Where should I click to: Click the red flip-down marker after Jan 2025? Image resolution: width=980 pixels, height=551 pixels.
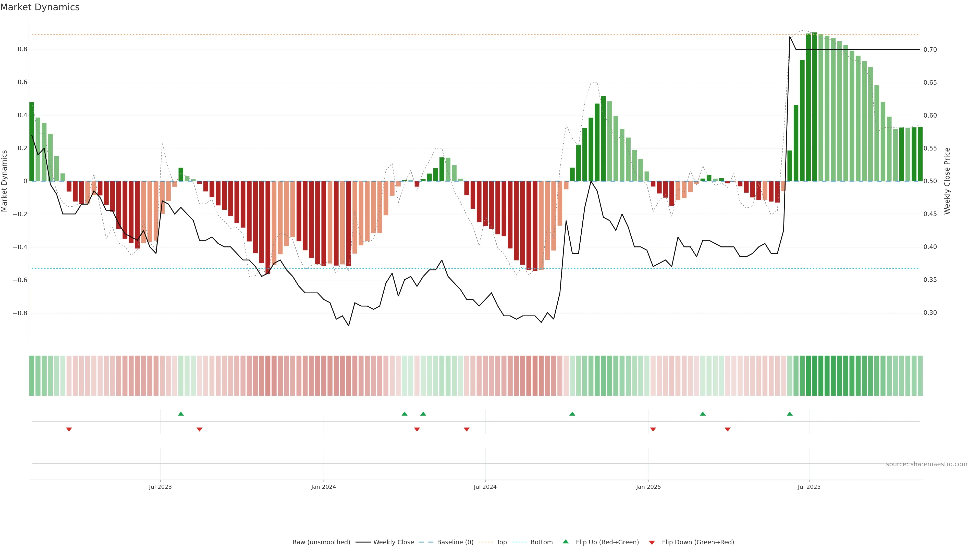[x=653, y=429]
